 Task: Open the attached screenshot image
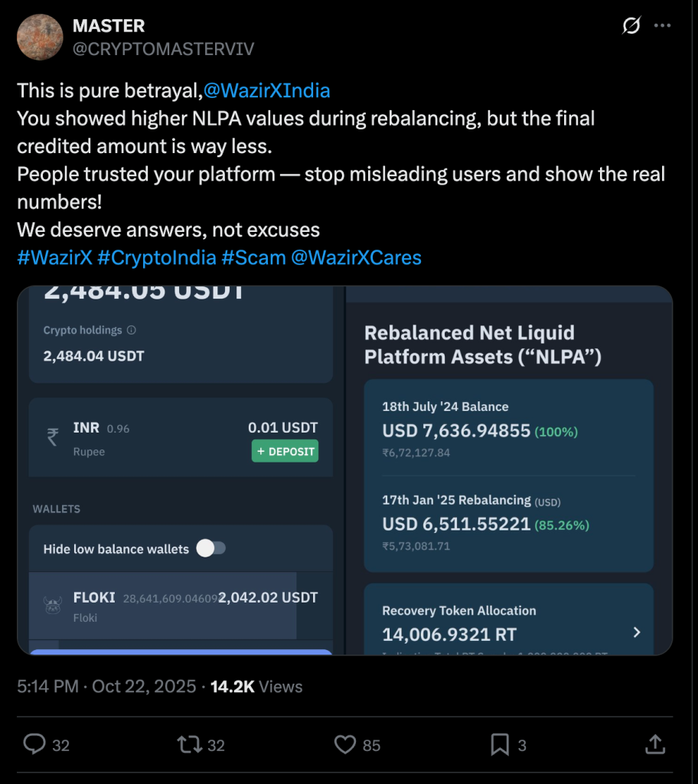[x=344, y=469]
